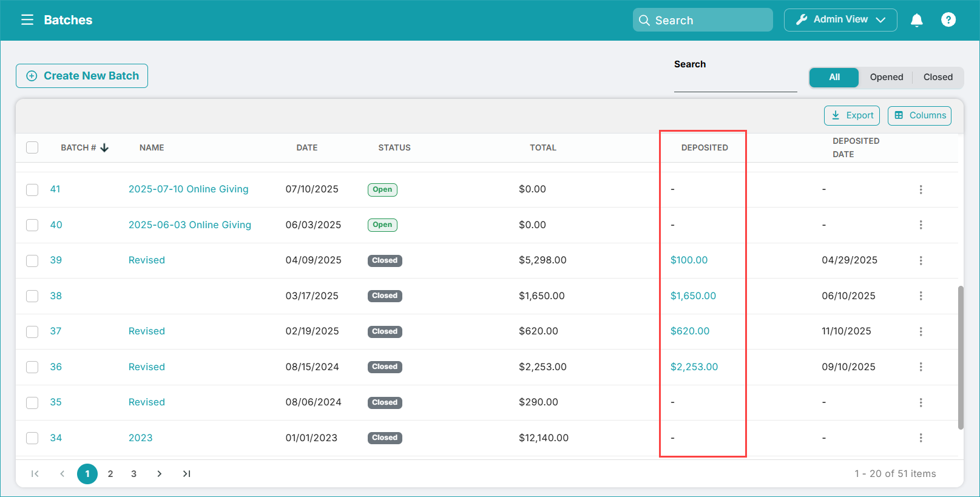Check the box for batch 39

pos(32,261)
